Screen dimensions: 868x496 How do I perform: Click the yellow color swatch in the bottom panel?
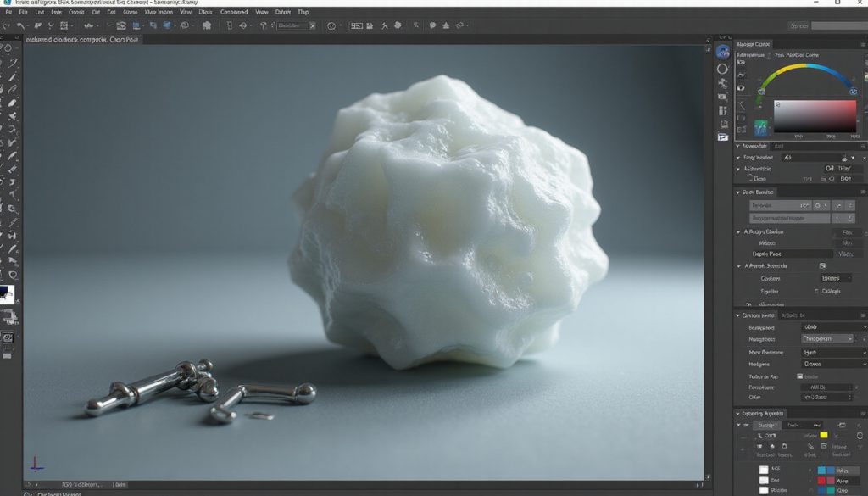[824, 435]
